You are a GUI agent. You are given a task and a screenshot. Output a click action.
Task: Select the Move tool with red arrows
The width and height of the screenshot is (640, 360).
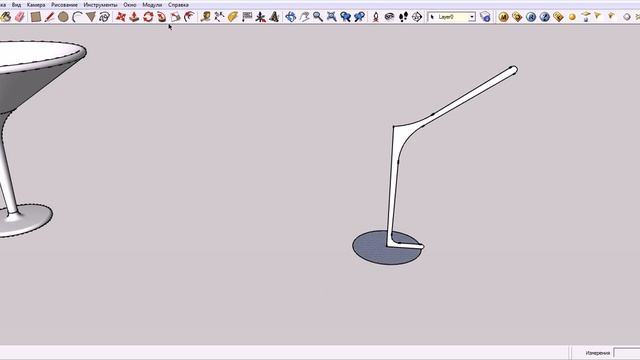click(x=121, y=17)
